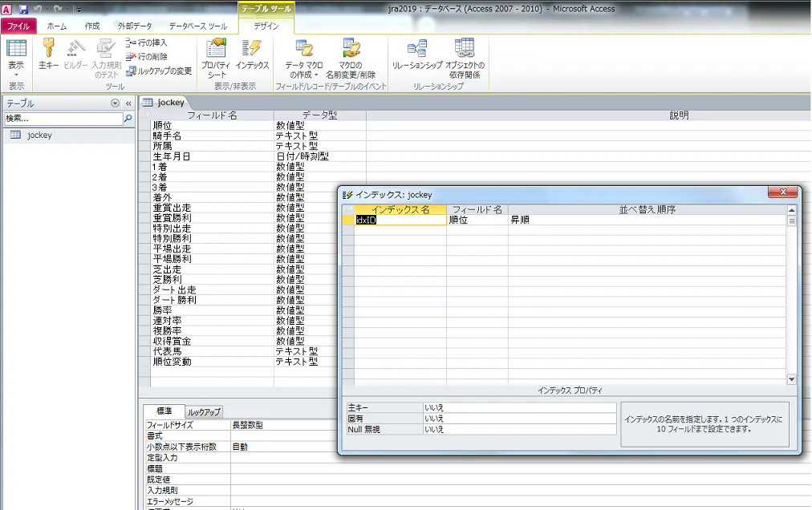812x510 pixels.
Task: Click ルックアップの変更 lookup modify
Action: point(159,71)
